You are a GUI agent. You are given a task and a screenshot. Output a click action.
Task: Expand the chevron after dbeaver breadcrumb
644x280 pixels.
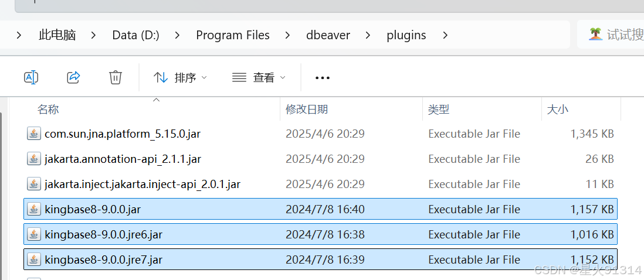(x=368, y=35)
